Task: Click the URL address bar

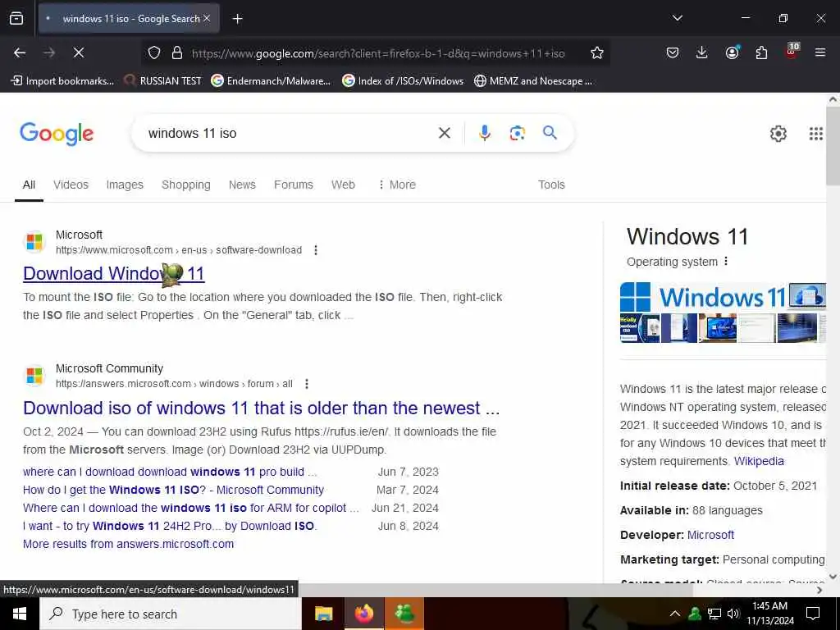Action: (378, 53)
